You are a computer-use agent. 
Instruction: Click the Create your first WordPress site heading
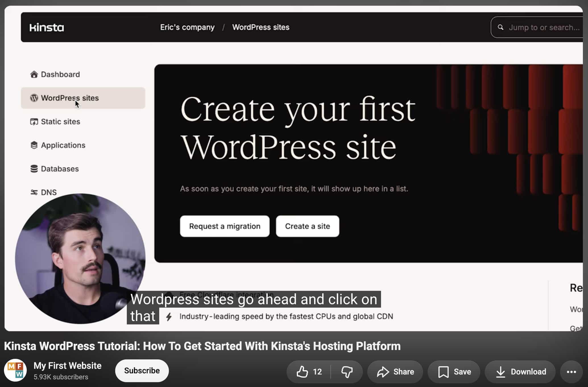point(298,128)
